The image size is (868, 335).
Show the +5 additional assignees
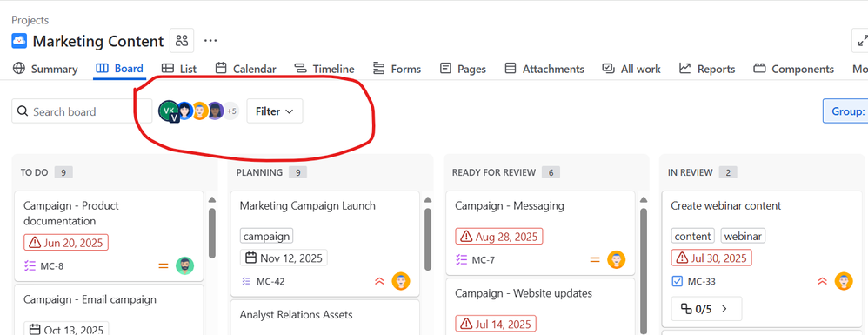point(231,111)
